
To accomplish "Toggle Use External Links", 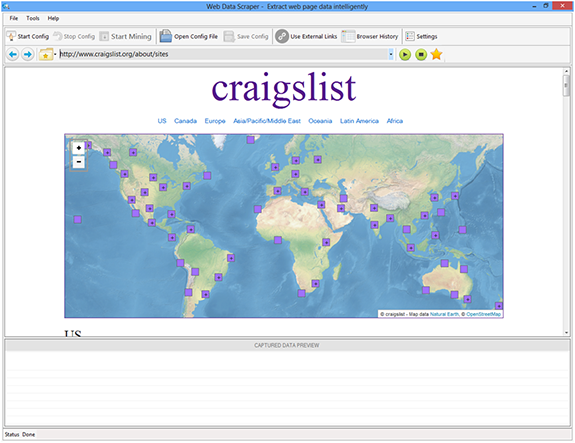I will [x=306, y=36].
